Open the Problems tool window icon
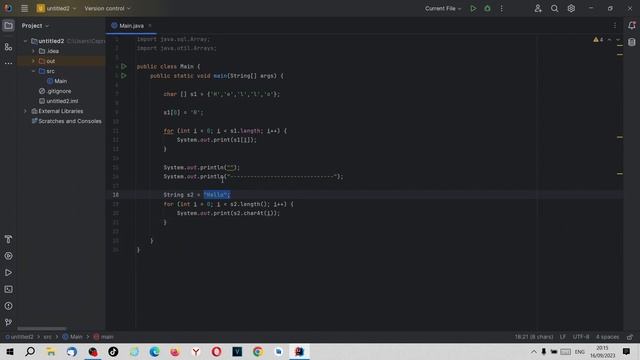Viewport: 640px width, 360px height. (8, 306)
